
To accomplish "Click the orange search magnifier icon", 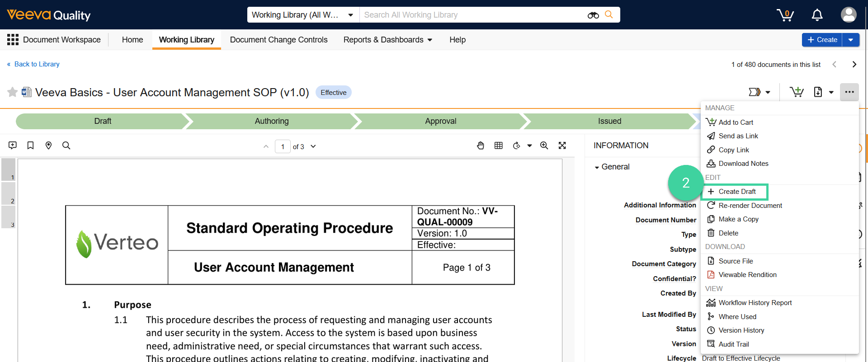I will [x=609, y=14].
